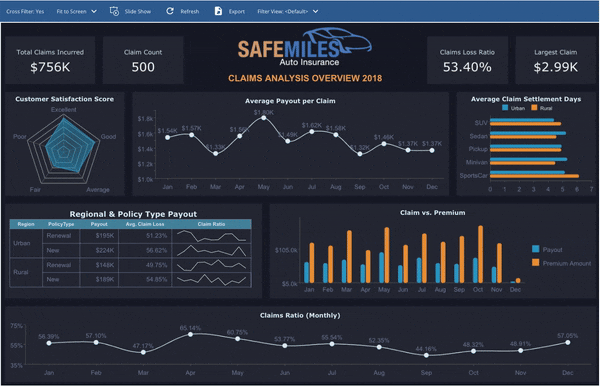Click the Refresh circular arrow icon

170,11
